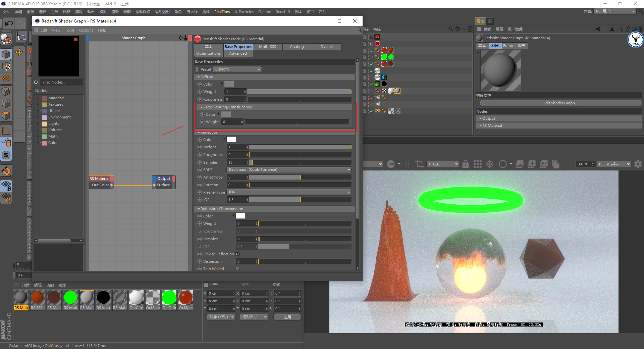Click the Overall tab
The image size is (644, 349).
[x=326, y=47]
